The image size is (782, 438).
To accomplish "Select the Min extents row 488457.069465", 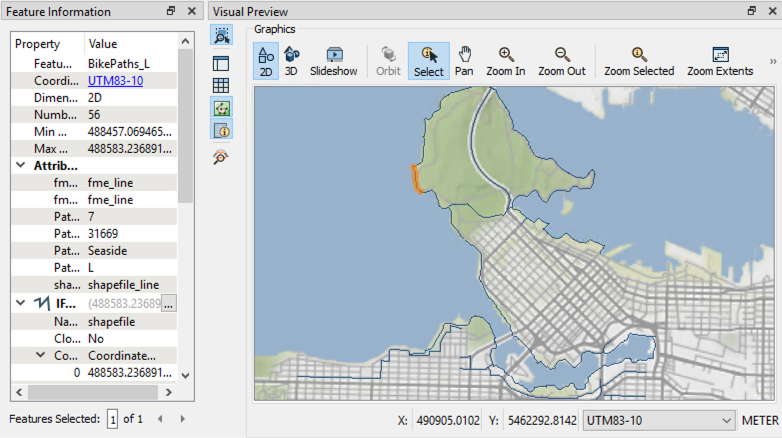I will (94, 132).
